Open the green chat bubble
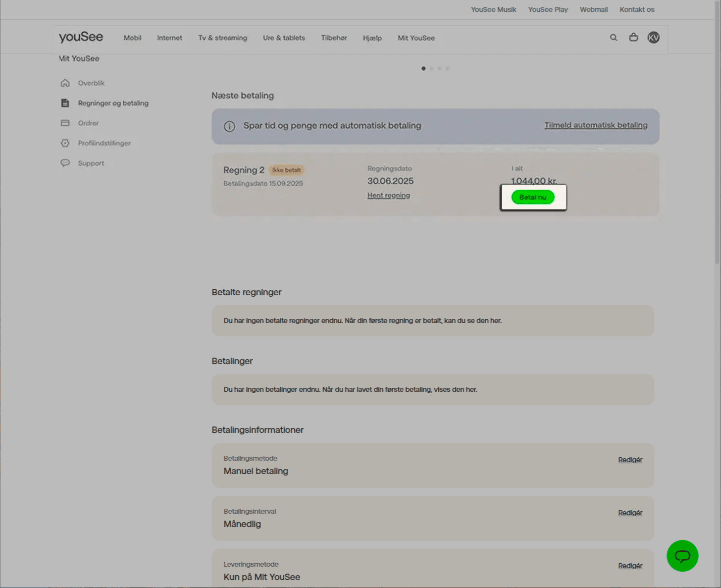 (x=682, y=556)
